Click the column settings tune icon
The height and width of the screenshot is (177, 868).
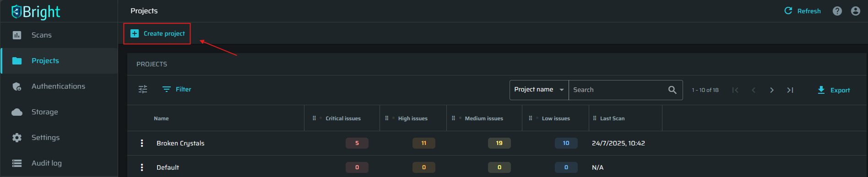[143, 89]
